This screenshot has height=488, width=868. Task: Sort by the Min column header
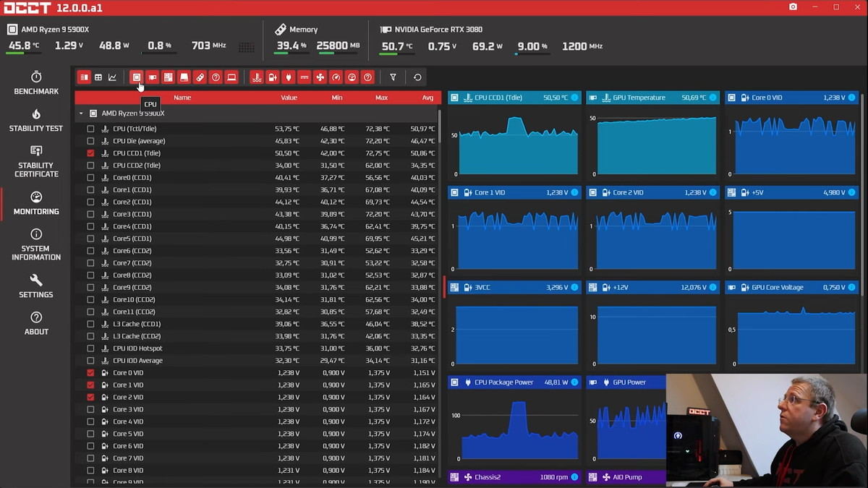point(337,98)
